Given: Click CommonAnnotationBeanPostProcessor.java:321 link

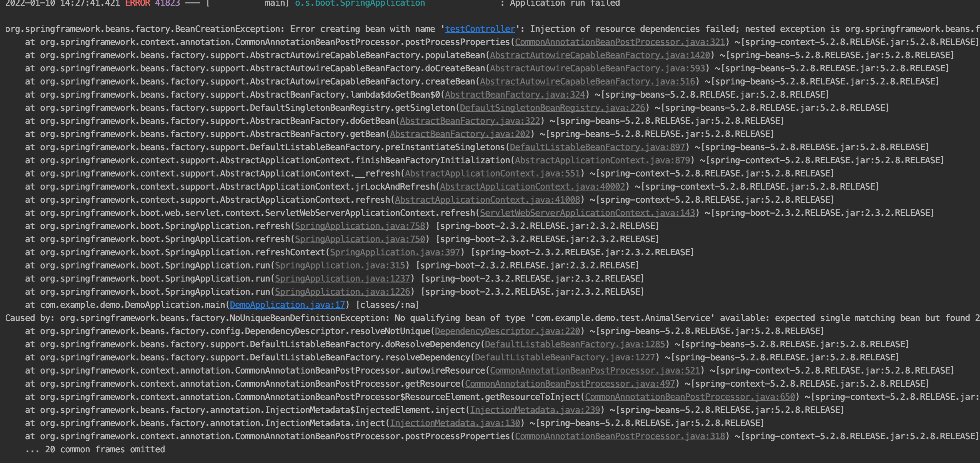Looking at the screenshot, I should [620, 42].
